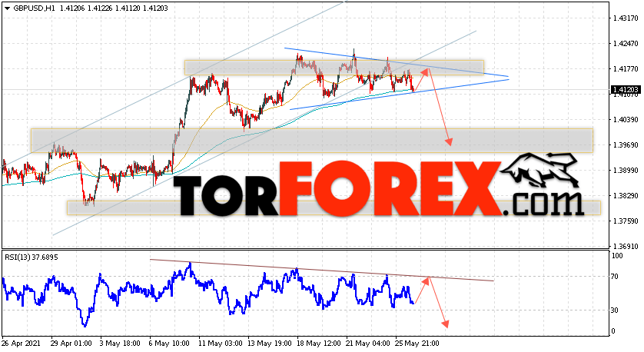644x352 pixels.
Task: Click the time label 29 Apr 01:00
Action: (70, 343)
